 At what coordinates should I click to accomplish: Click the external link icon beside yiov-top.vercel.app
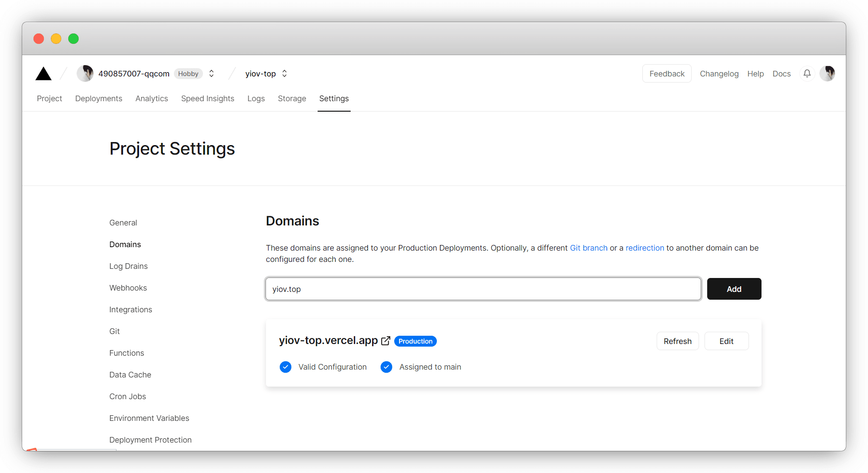pos(386,341)
